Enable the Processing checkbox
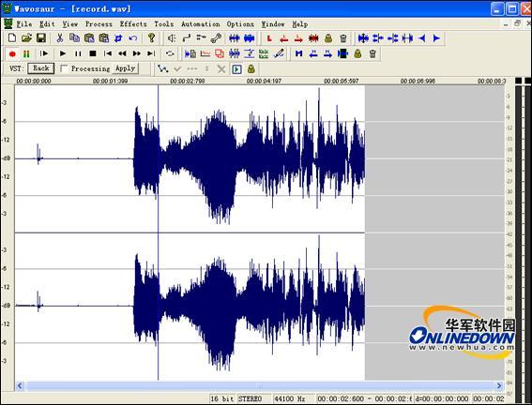Viewport: 532px width, 405px height. tap(64, 68)
